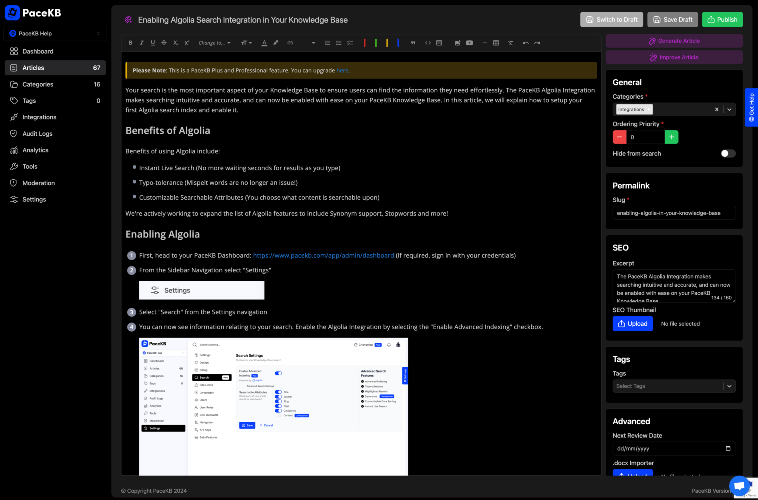Screen dimensions: 758x500
Task: Click the SEO Excerpt text area
Action: [x=674, y=286]
